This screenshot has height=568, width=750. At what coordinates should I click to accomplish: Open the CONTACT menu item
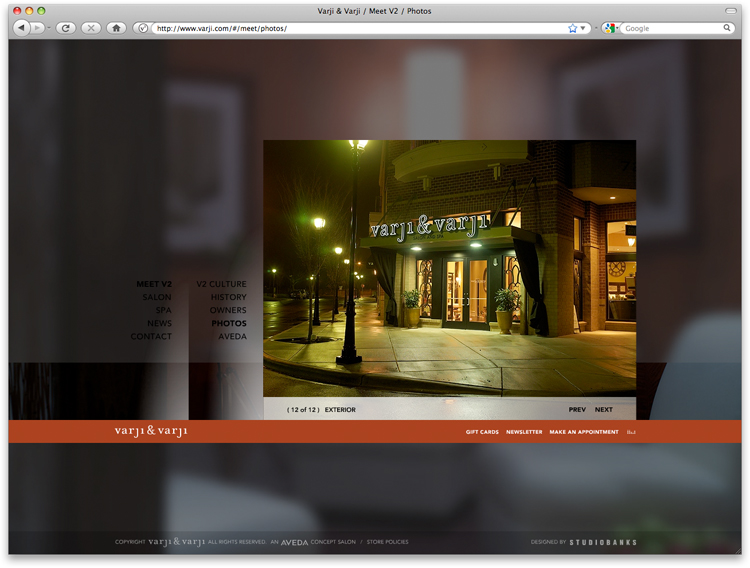[x=151, y=336]
